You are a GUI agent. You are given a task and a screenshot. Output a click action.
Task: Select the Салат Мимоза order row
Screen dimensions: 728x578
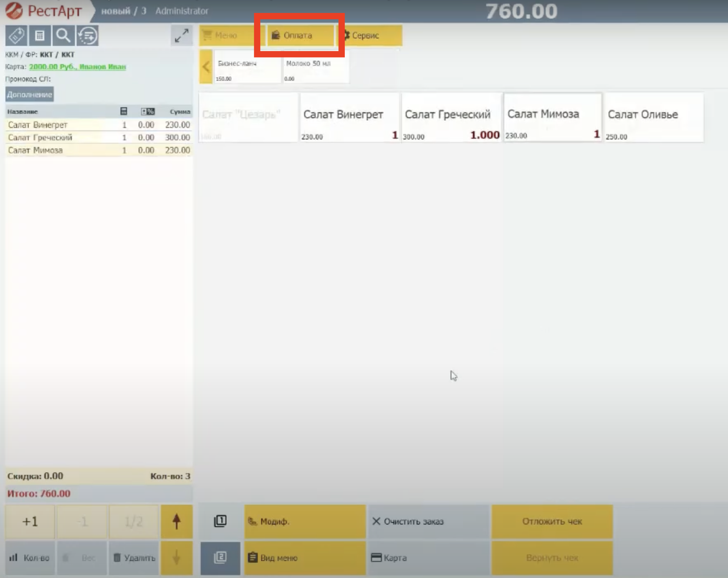[x=99, y=150]
